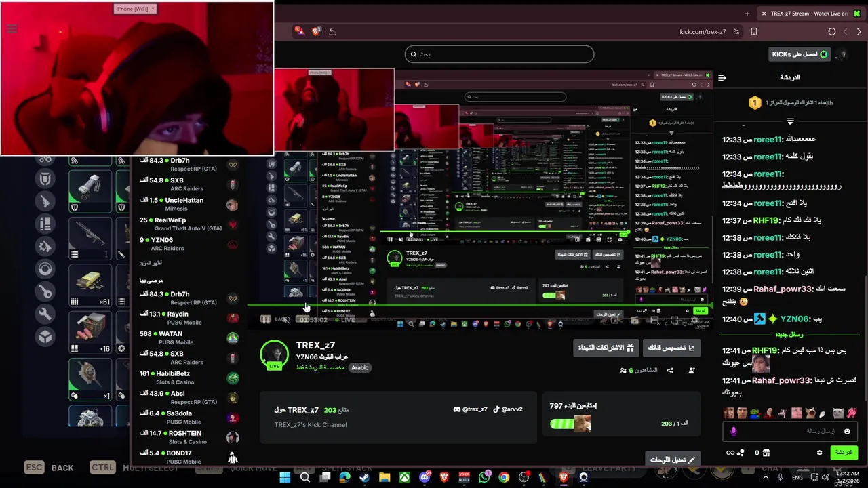
Task: Open Sa3dola PUBG Mobile channel
Action: tap(188, 417)
